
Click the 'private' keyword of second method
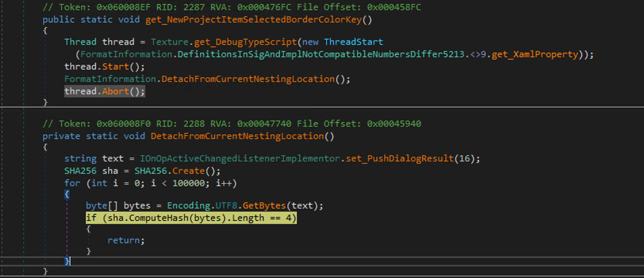(61, 136)
